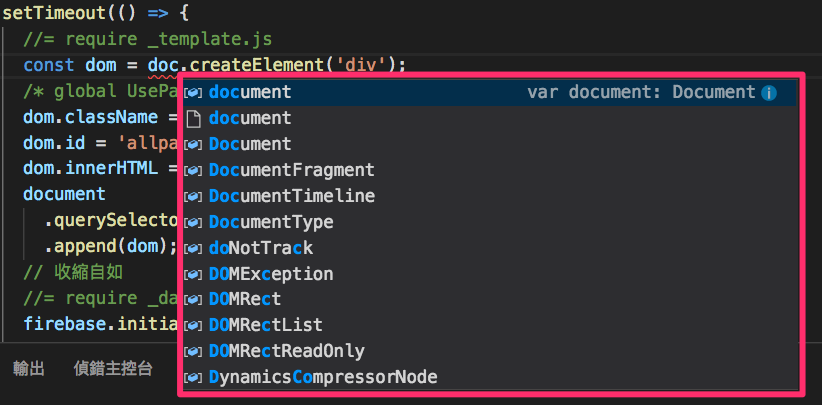Click the variable icon for DocumentFragment

click(x=194, y=170)
